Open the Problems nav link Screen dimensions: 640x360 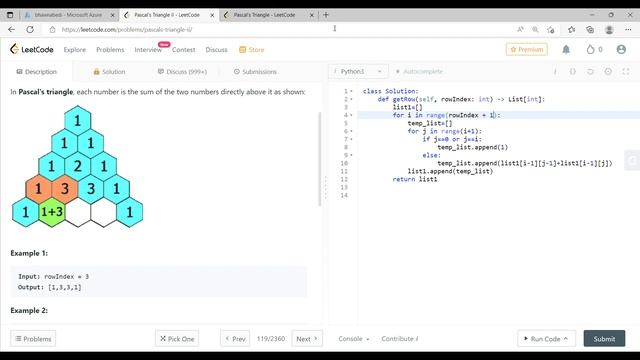110,50
